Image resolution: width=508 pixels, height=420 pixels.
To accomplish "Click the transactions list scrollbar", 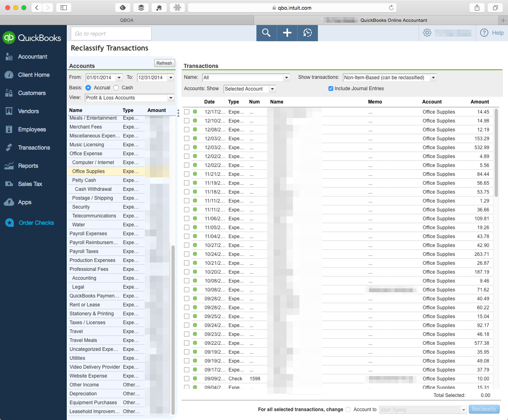I will [x=496, y=153].
